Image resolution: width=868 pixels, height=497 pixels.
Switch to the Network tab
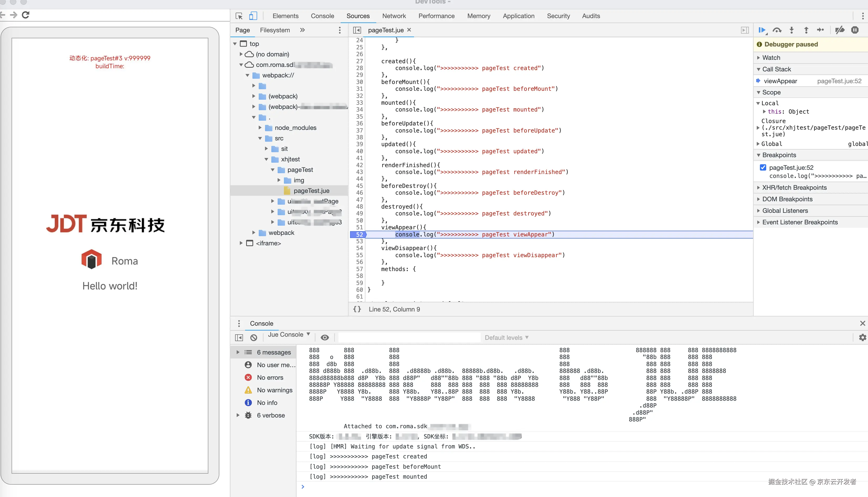(x=394, y=16)
